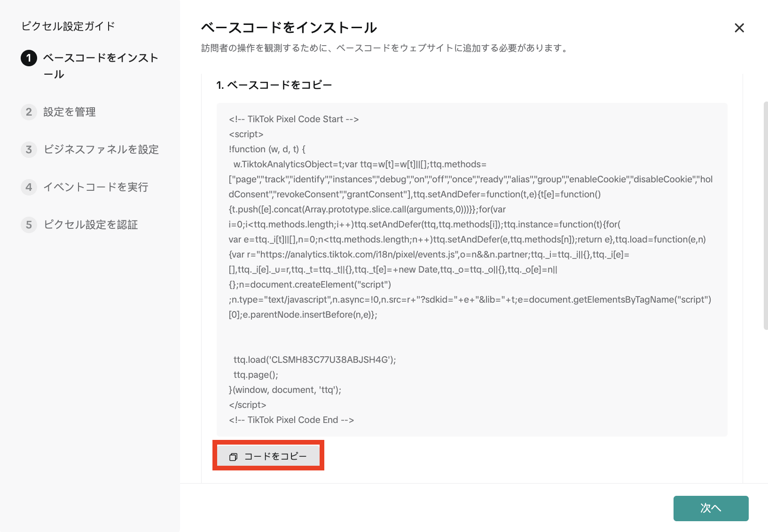This screenshot has height=532, width=768.
Task: Select step 5 ピクセル設定を認証
Action: (79, 225)
